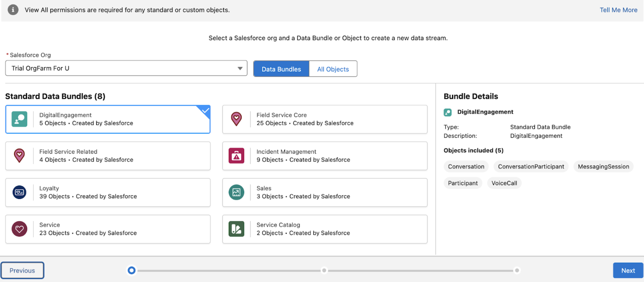
Task: Click the Incident Management bundle icon
Action: click(x=236, y=155)
